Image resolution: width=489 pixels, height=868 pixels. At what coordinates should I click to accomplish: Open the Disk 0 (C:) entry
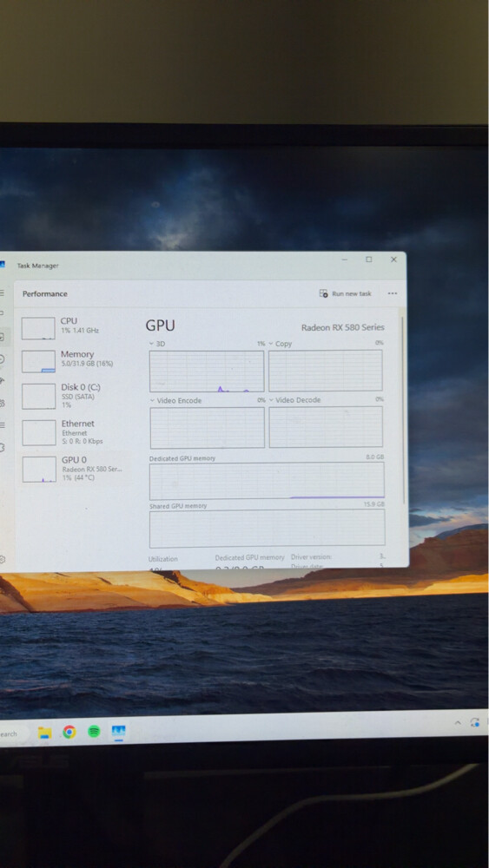coord(73,395)
